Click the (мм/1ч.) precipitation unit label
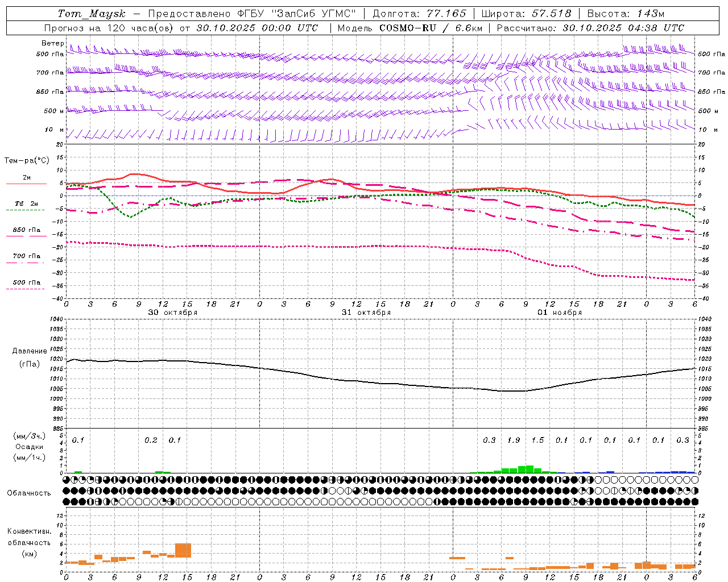This screenshot has width=728, height=582. click(30, 457)
